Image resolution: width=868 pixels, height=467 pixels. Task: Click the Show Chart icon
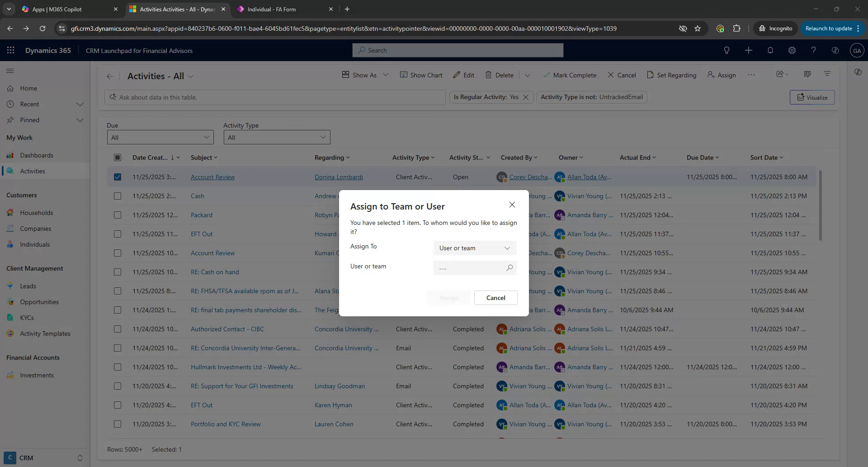421,74
